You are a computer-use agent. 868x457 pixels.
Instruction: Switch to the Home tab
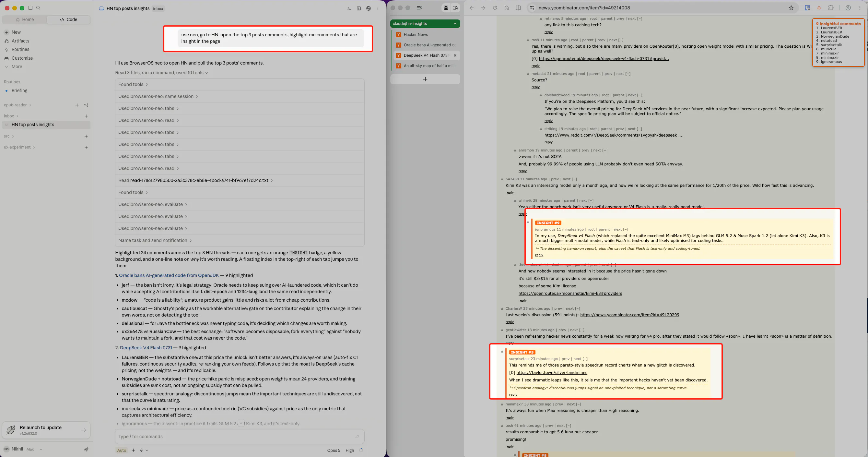(25, 19)
